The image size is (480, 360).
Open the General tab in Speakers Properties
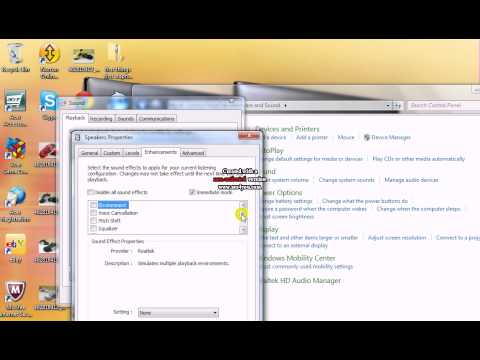[89, 153]
